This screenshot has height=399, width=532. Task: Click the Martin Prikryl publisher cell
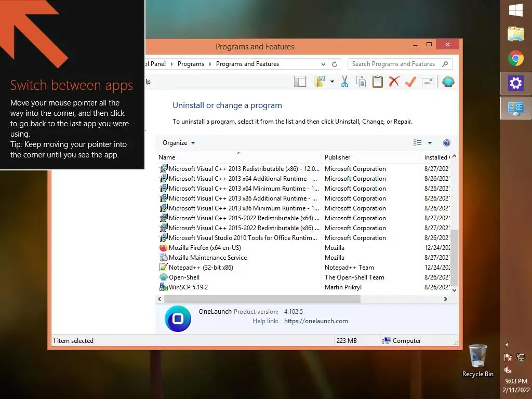343,287
